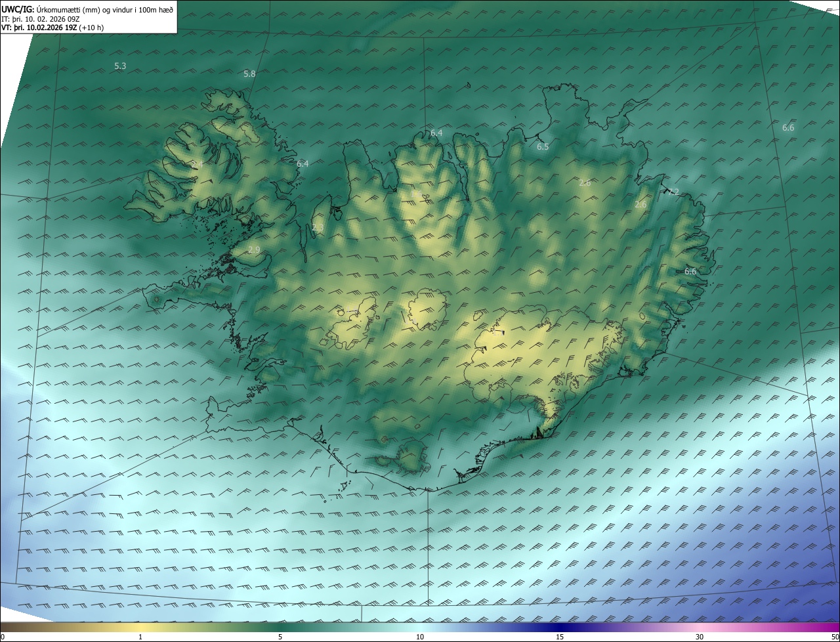Click the 2.3 value label

click(318, 228)
